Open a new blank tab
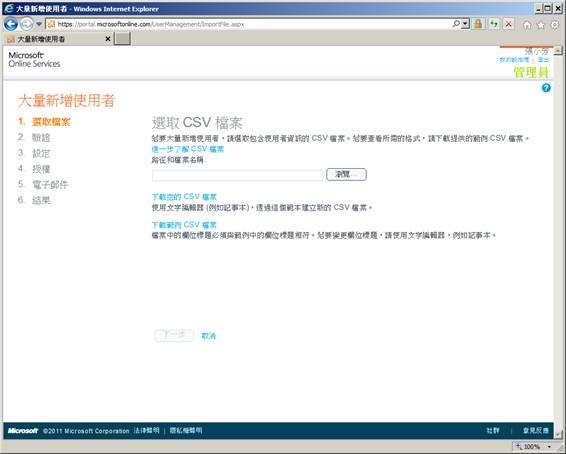 pyautogui.click(x=122, y=39)
